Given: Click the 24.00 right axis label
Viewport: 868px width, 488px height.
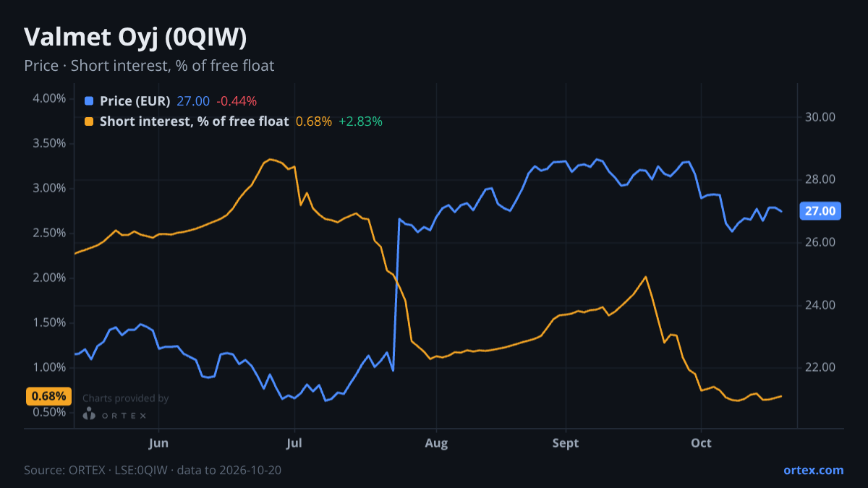Looking at the screenshot, I should (x=820, y=305).
